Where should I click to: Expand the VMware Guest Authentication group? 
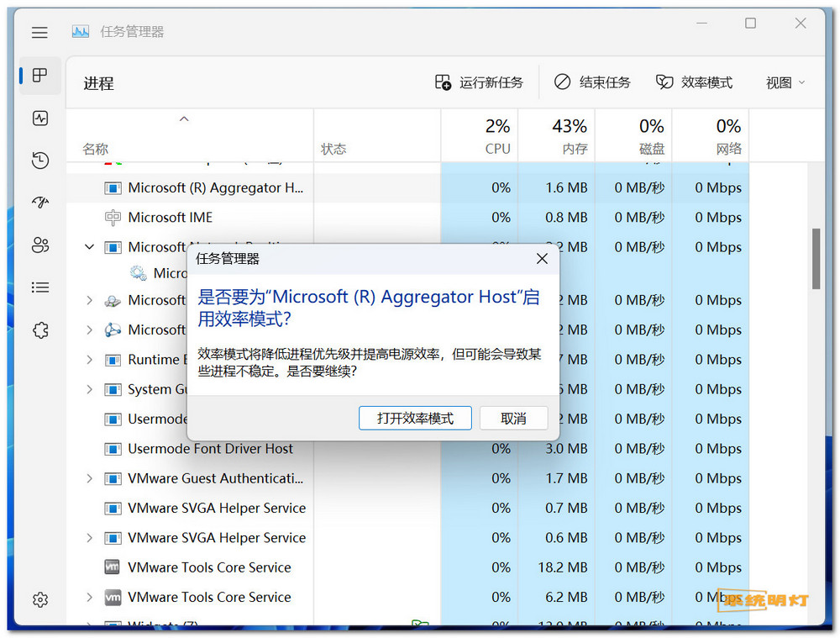coord(90,479)
